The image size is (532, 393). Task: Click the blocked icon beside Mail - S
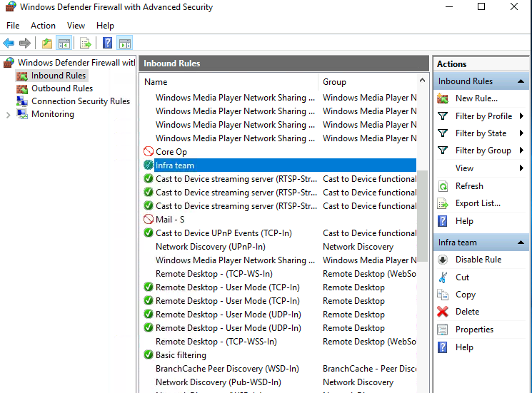click(x=149, y=219)
